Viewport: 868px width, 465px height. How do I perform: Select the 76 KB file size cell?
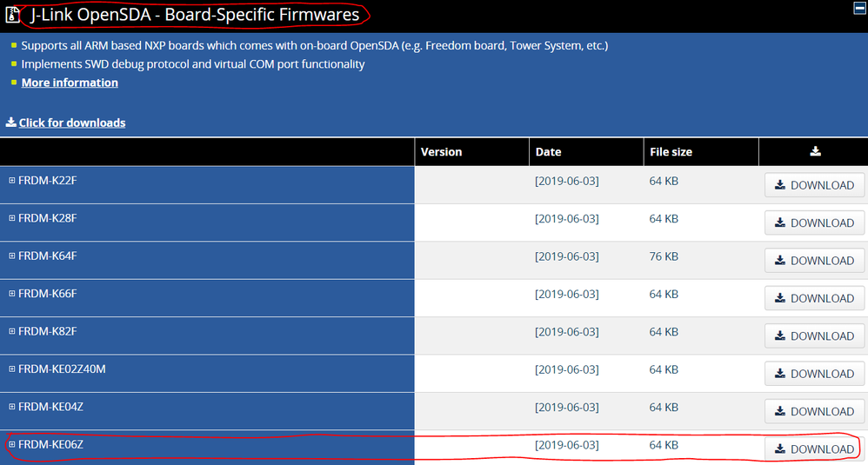point(664,256)
